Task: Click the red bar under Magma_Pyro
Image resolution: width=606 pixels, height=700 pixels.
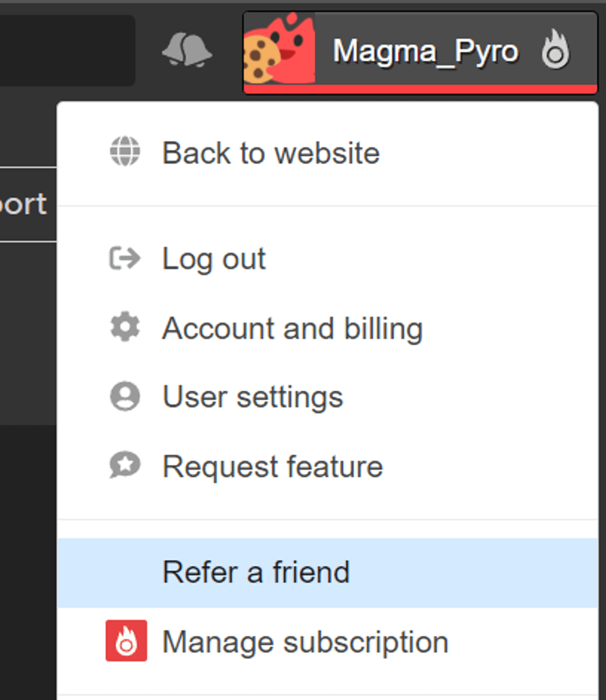Action: click(420, 89)
